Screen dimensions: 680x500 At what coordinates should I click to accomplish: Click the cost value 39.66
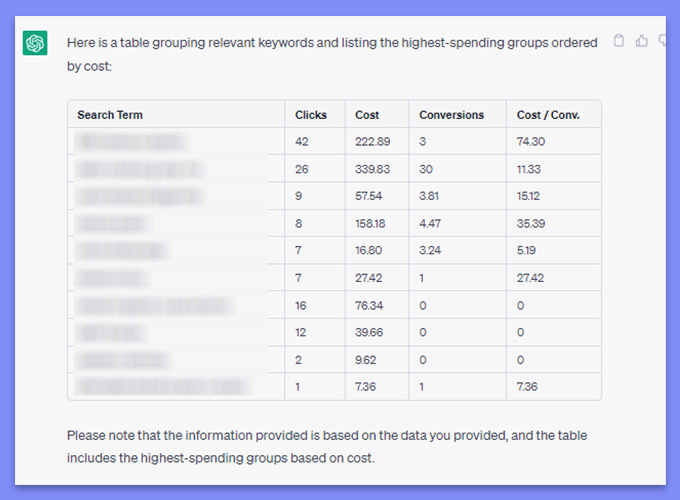[369, 333]
